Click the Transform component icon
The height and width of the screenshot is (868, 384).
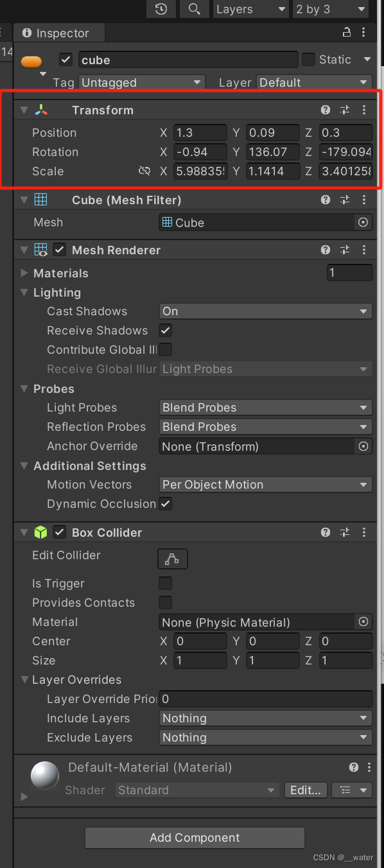[40, 110]
